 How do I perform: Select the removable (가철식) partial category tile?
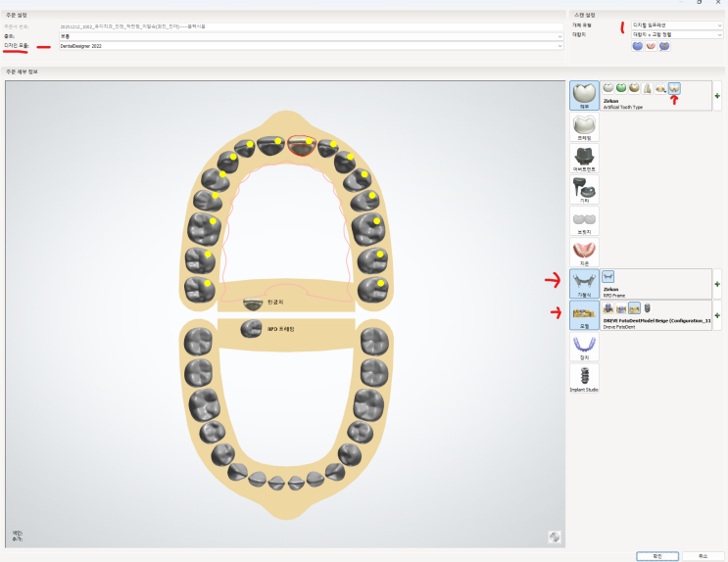[584, 284]
